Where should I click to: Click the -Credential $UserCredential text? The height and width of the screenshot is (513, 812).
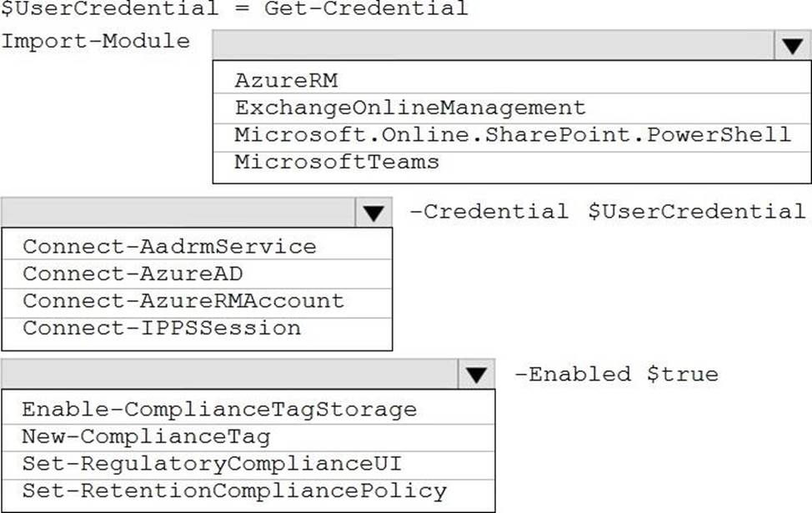607,212
